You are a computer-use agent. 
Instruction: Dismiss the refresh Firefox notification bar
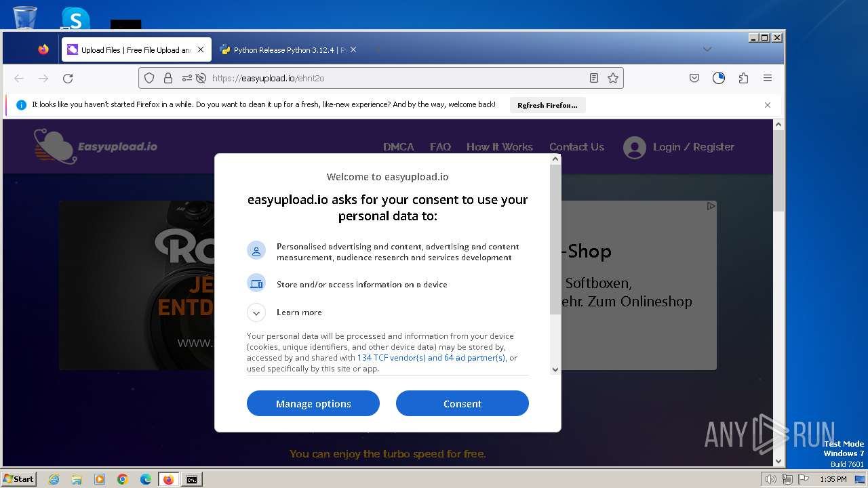pyautogui.click(x=768, y=105)
